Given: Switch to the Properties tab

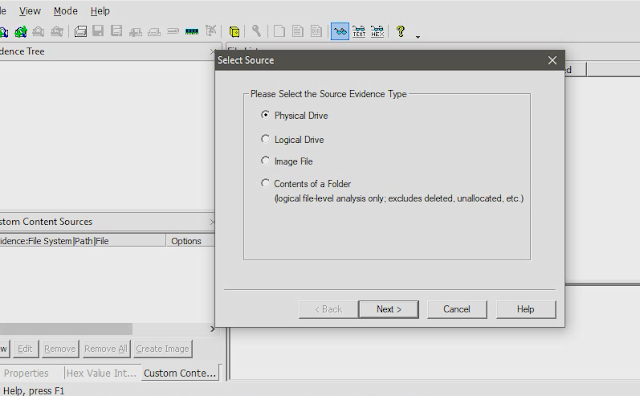Looking at the screenshot, I should point(26,373).
